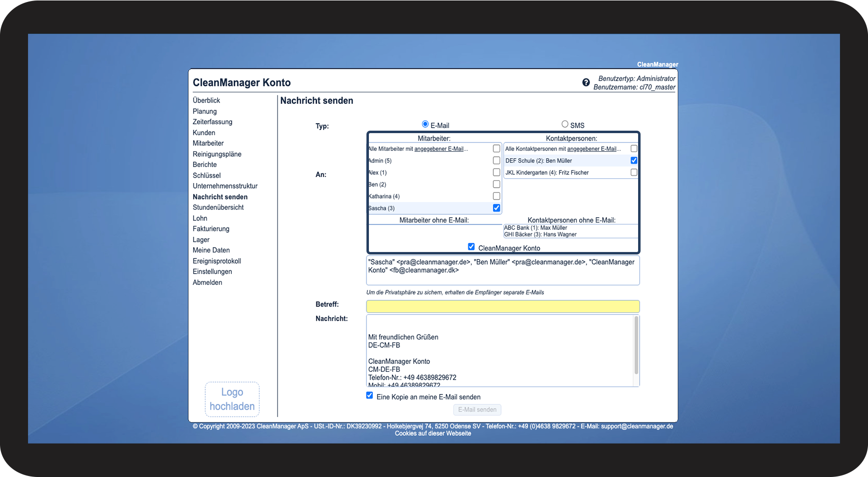Check all employees with specified e-mail
The width and height of the screenshot is (868, 477).
[497, 148]
